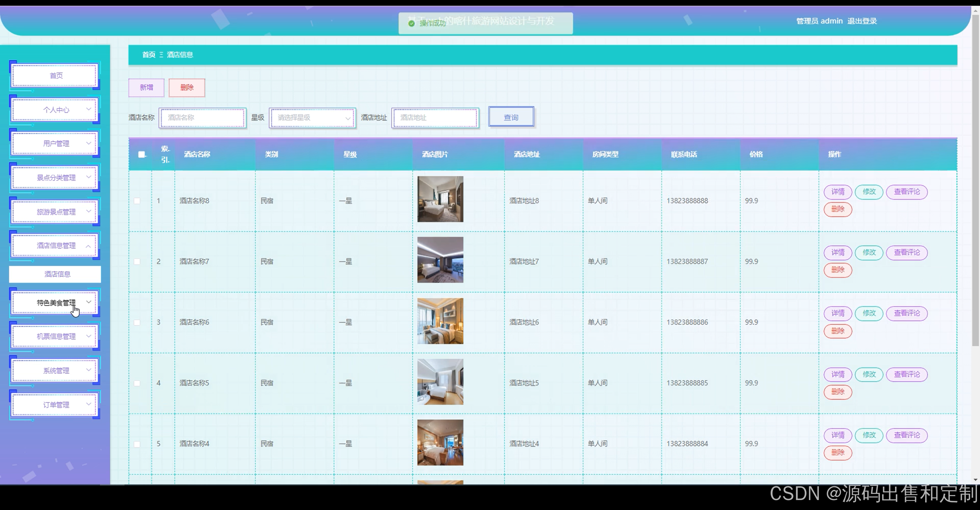Screen dimensions: 980x510
Task: Tick the select-all checkbox in table header
Action: tap(142, 154)
